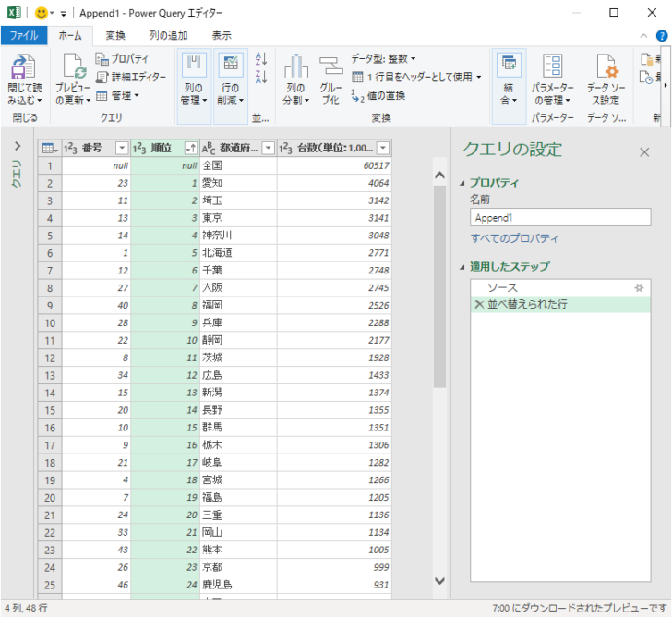This screenshot has width=672, height=618.
Task: Delete the 並べ替えられた行 step using the X
Action: click(478, 305)
